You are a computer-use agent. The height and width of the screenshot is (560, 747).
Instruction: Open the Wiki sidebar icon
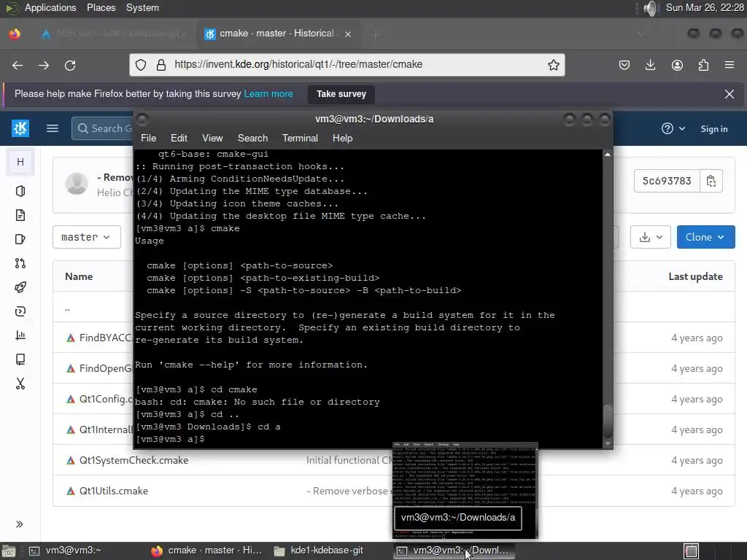pos(20,359)
